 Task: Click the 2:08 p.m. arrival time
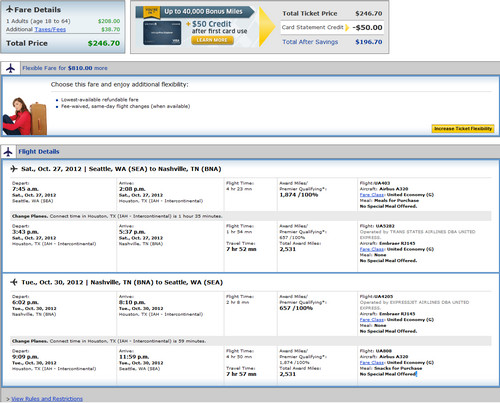pos(132,189)
